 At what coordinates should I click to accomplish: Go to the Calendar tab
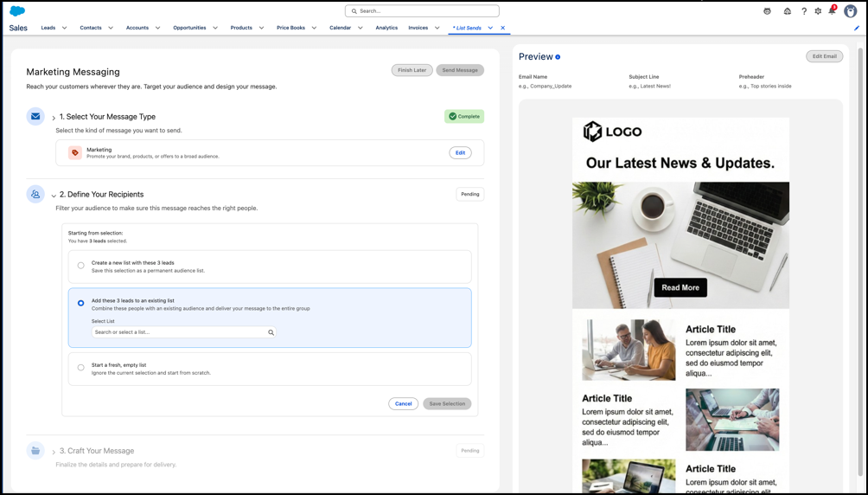340,28
